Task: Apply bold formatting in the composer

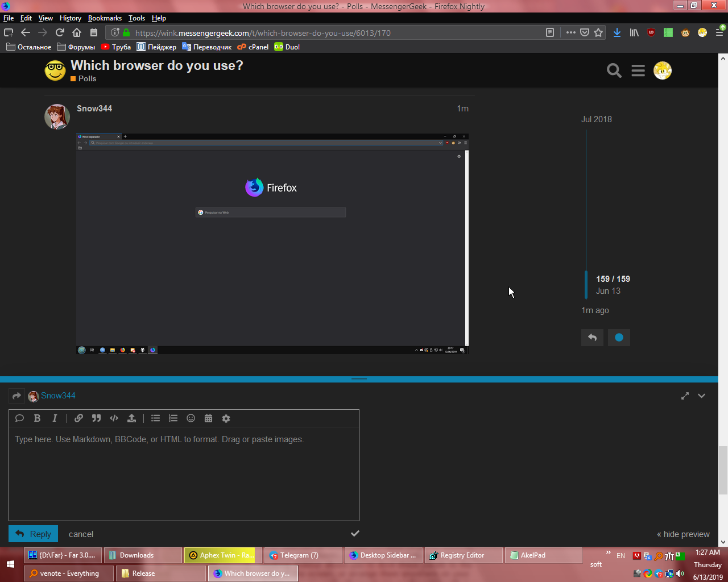Action: [37, 418]
